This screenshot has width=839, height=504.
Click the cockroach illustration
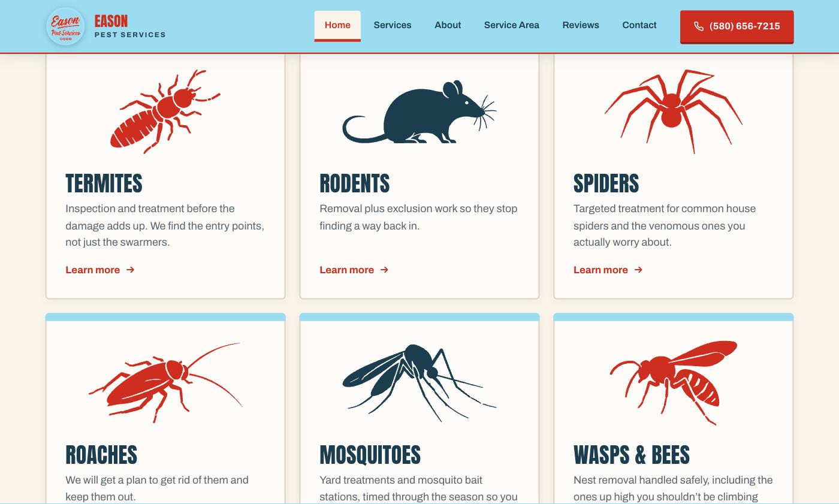(165, 383)
